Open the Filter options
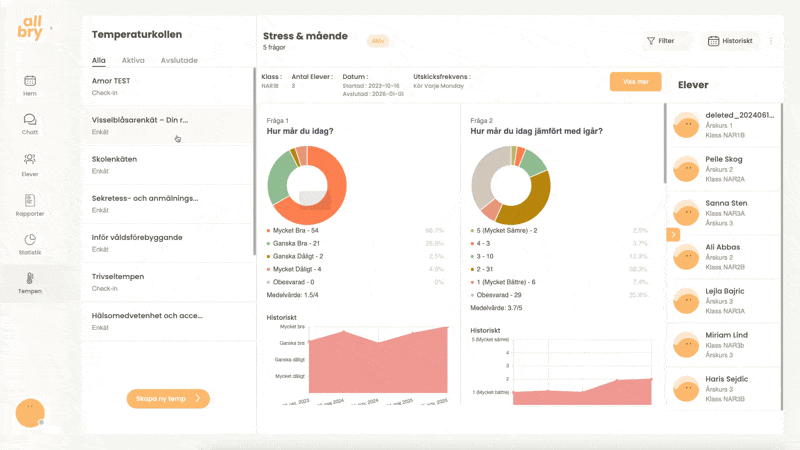Image resolution: width=800 pixels, height=450 pixels. coord(660,41)
